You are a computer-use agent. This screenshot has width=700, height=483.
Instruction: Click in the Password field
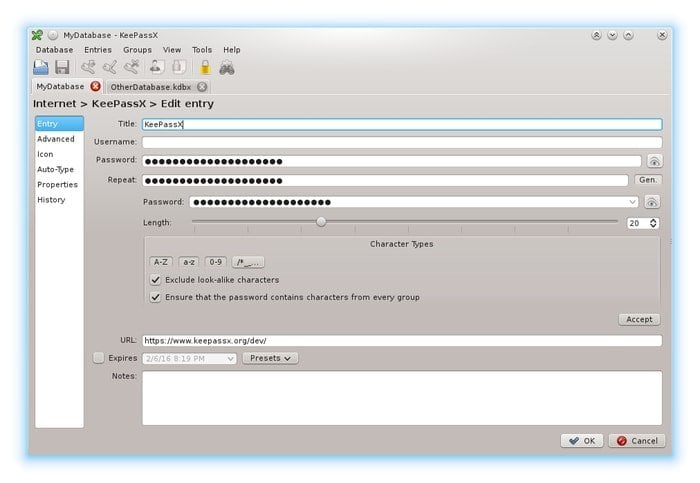point(392,161)
